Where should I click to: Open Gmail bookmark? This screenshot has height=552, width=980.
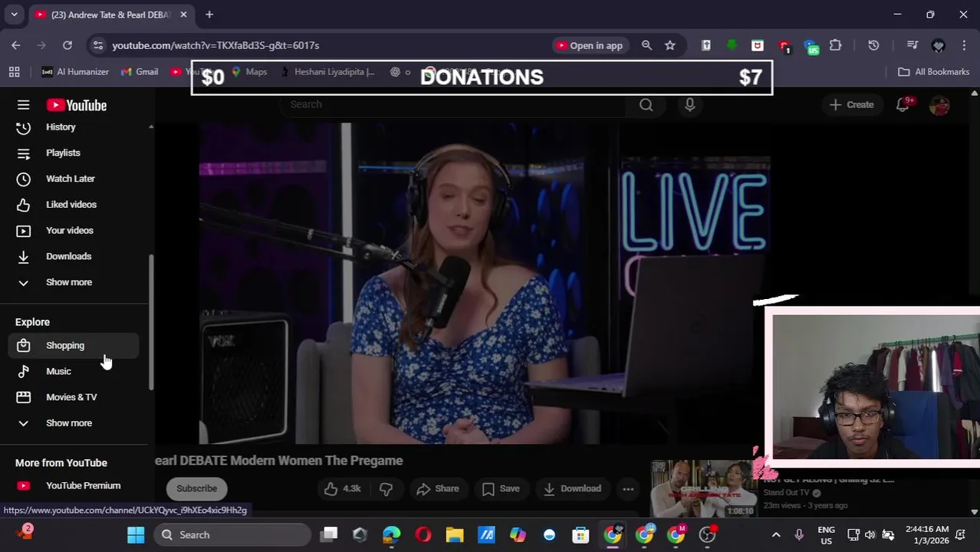[x=139, y=72]
